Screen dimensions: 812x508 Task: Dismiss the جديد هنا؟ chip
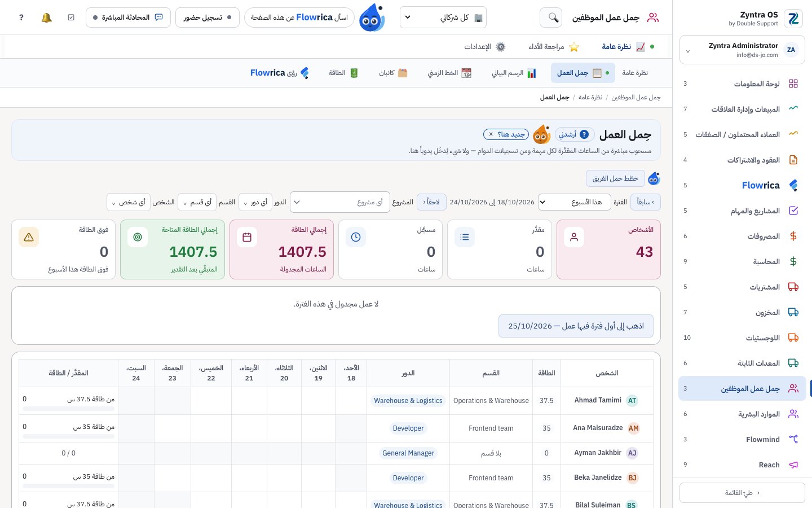click(491, 134)
